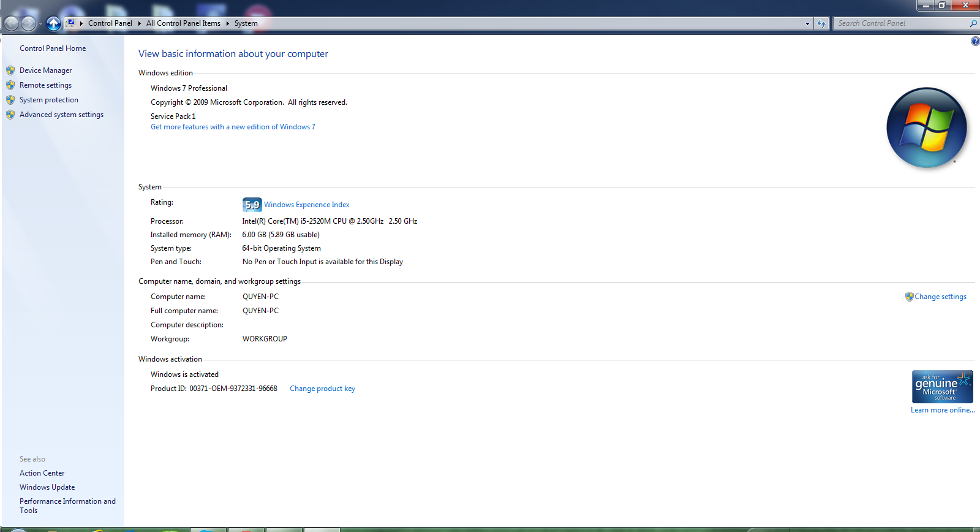This screenshot has width=980, height=532.
Task: Open the address bar history dropdown
Action: tap(807, 23)
